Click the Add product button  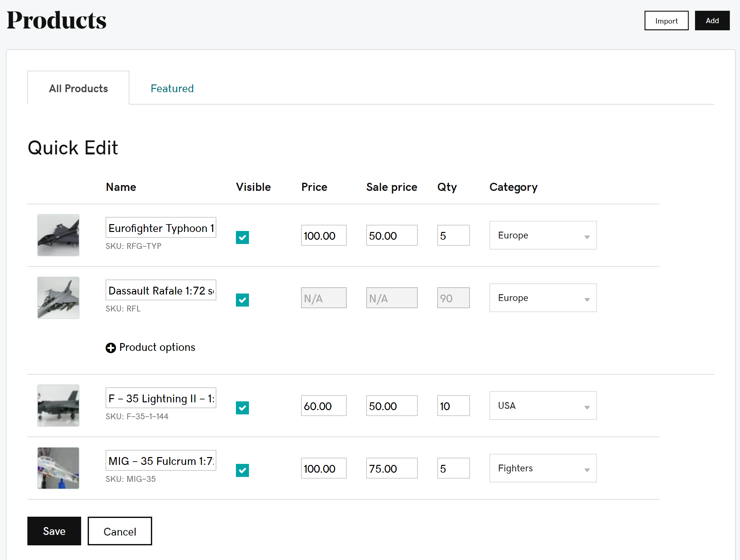[712, 21]
